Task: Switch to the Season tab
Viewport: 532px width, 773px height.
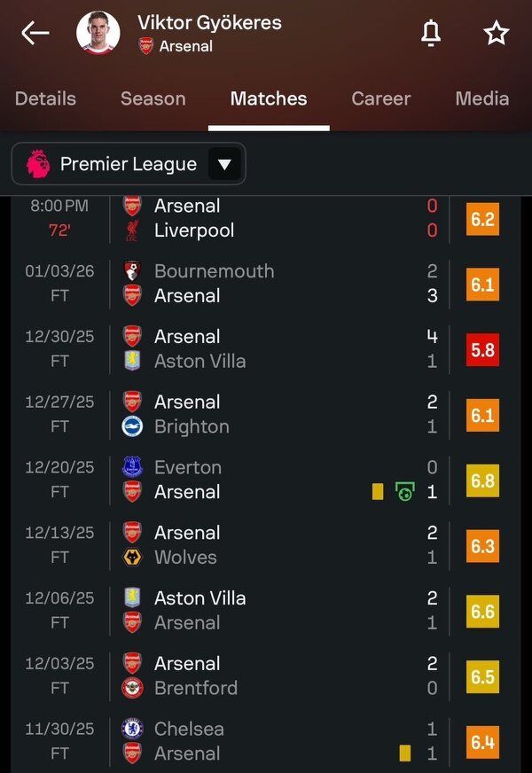Action: coord(153,98)
